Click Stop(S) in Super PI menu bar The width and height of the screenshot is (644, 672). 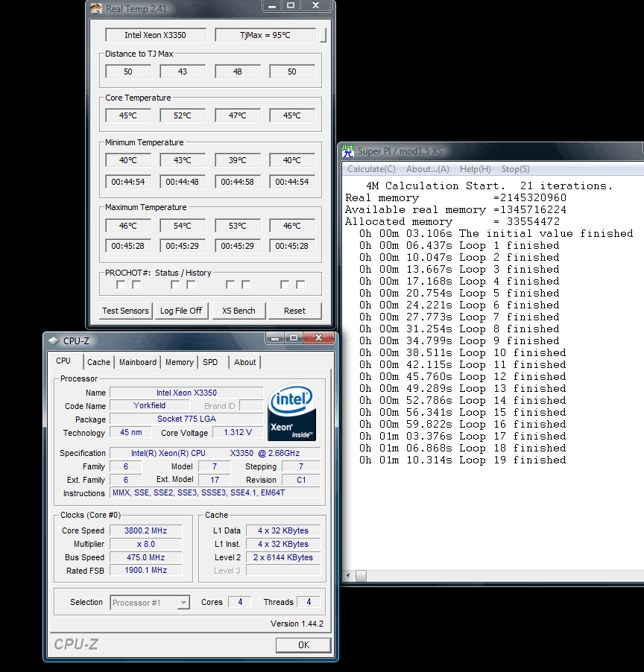515,169
